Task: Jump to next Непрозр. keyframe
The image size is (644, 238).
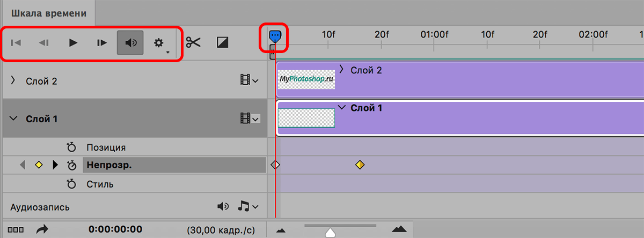Action: tap(55, 165)
